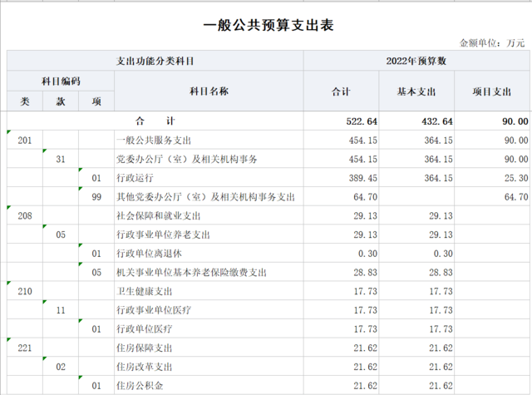The width and height of the screenshot is (532, 395).
Task: Click category code cell 201
Action: tap(25, 140)
